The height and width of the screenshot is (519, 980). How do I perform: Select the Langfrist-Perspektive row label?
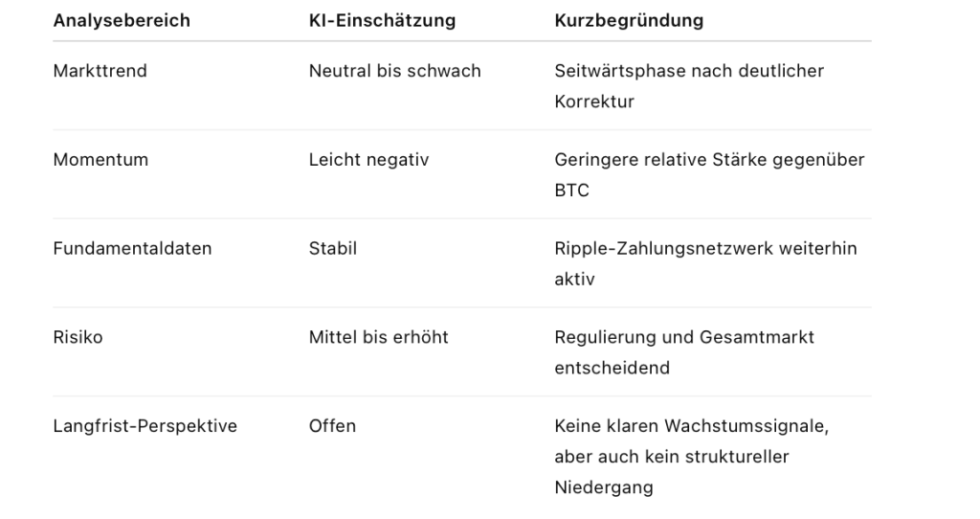tap(145, 426)
